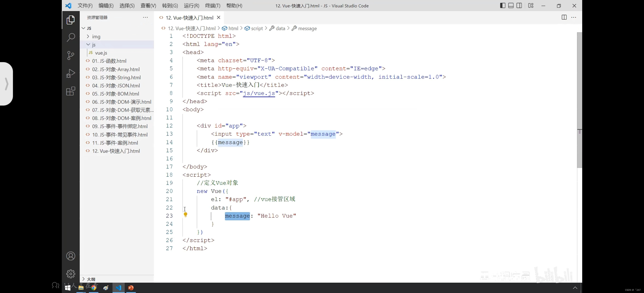Open the 文件(F) menu
This screenshot has height=293, width=644.
[x=85, y=5]
